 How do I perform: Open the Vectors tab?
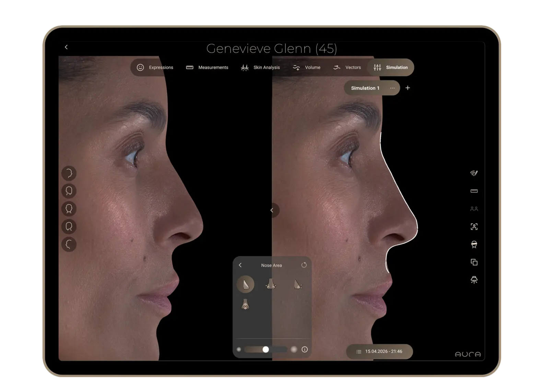(347, 68)
